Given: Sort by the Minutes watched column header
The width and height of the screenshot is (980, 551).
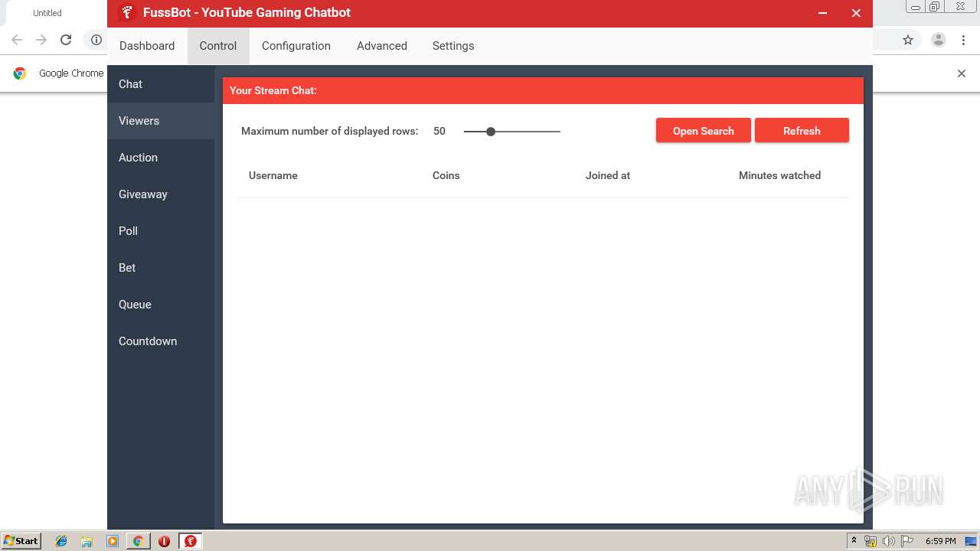Looking at the screenshot, I should (779, 175).
